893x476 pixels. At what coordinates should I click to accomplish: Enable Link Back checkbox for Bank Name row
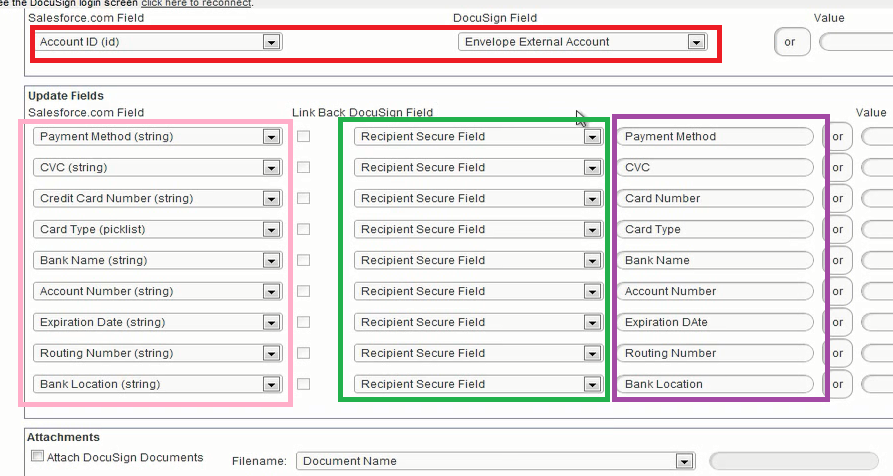(303, 260)
